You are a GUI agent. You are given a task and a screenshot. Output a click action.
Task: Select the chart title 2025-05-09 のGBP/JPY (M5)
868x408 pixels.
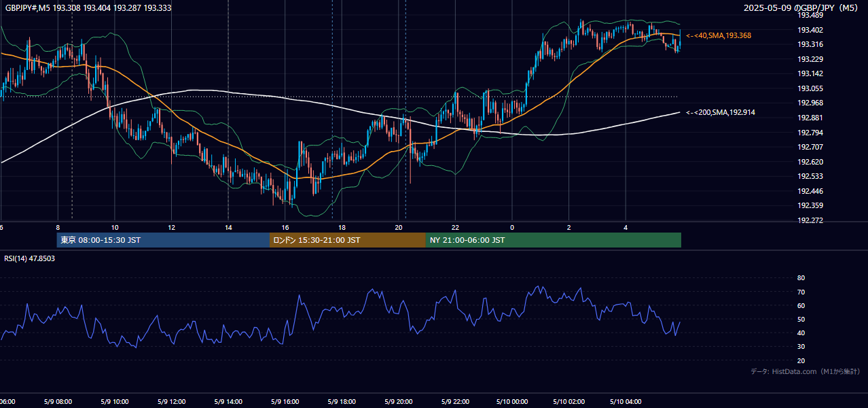(800, 8)
